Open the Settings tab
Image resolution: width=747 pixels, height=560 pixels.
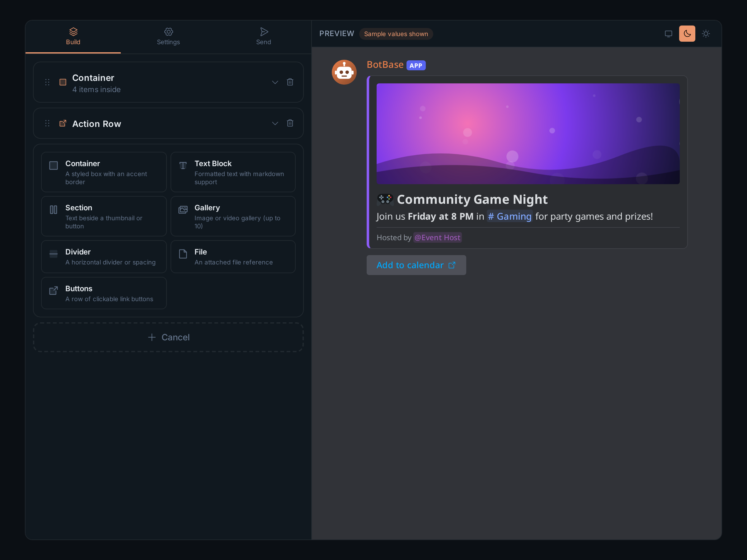(x=168, y=37)
